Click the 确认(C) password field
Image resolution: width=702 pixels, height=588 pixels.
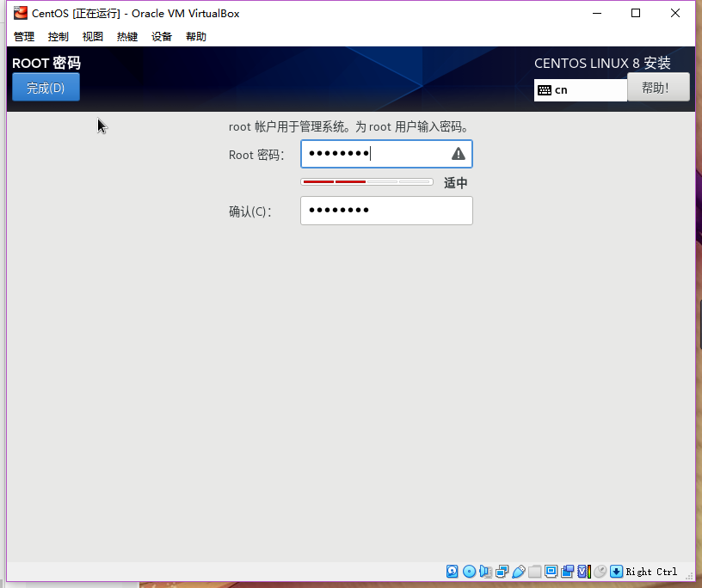click(x=386, y=211)
